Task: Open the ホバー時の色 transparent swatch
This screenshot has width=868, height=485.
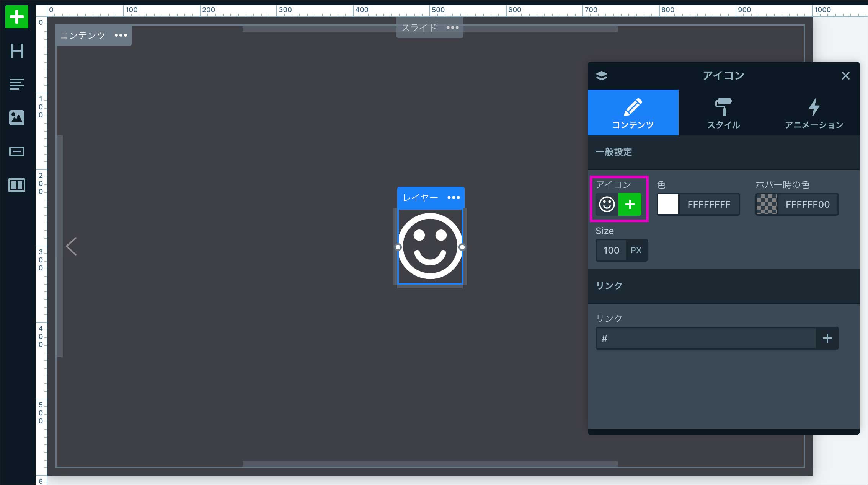Action: coord(767,204)
